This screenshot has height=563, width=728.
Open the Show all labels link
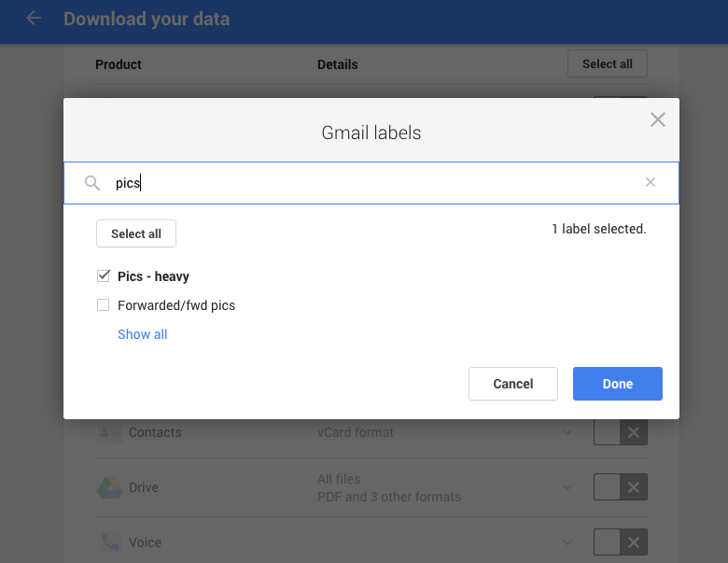(143, 334)
